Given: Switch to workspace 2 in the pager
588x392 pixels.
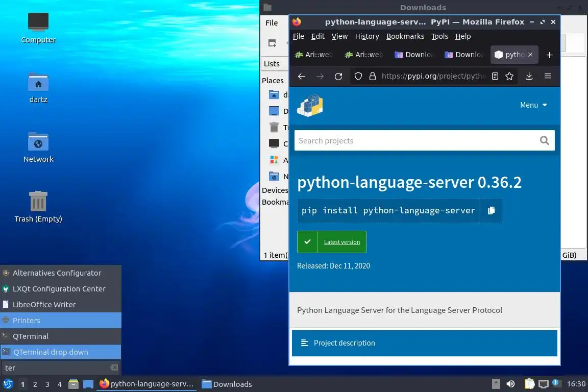Looking at the screenshot, I should point(35,384).
